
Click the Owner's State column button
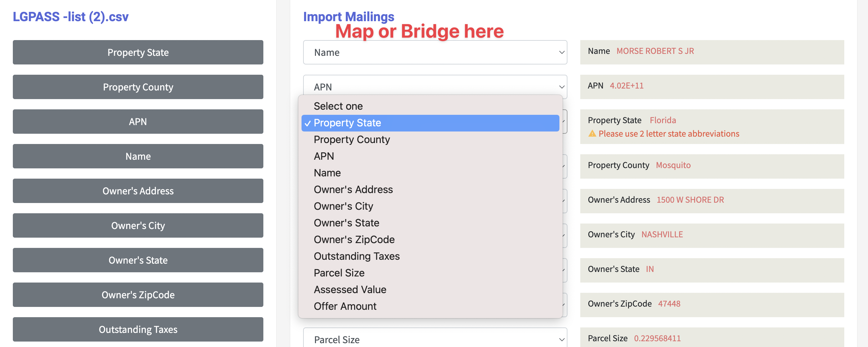pyautogui.click(x=138, y=260)
